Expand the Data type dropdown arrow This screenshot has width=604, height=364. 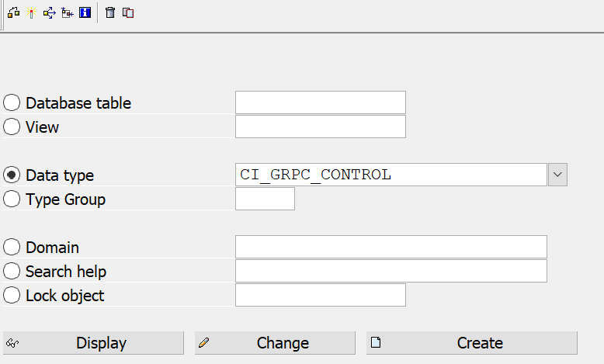(558, 175)
